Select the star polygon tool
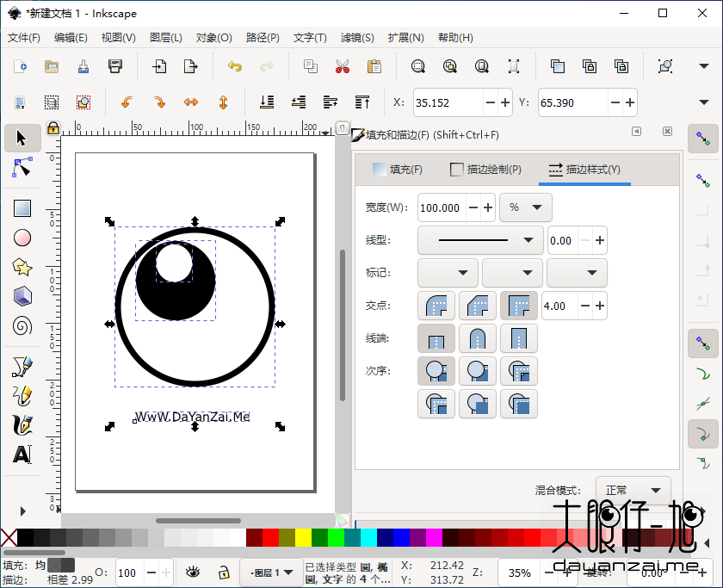 [x=22, y=267]
